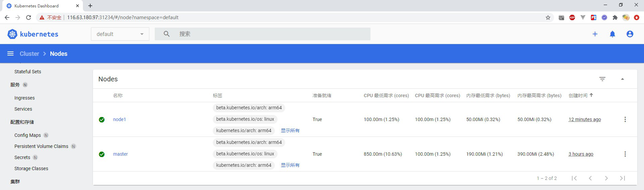644x190 pixels.
Task: Click the Nodes breadcrumb
Action: point(59,54)
